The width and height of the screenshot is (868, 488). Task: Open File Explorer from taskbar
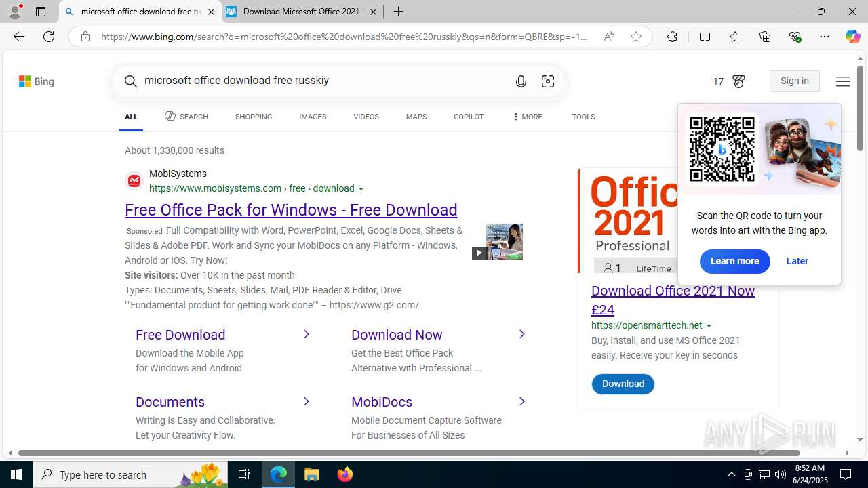pos(312,474)
